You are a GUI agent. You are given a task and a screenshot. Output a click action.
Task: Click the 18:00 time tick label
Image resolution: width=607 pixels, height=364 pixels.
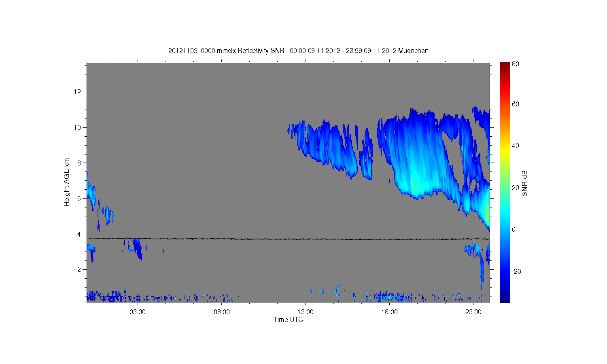tap(389, 312)
